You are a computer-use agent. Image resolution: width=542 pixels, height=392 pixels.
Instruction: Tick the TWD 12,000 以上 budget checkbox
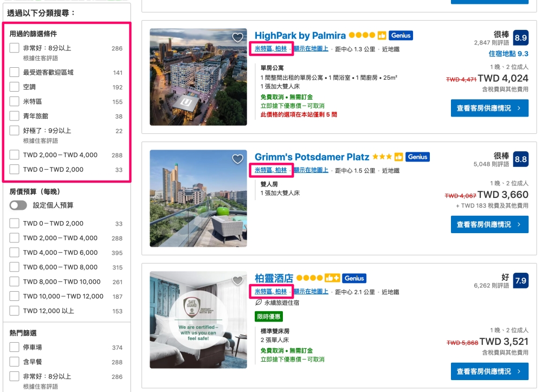point(14,311)
